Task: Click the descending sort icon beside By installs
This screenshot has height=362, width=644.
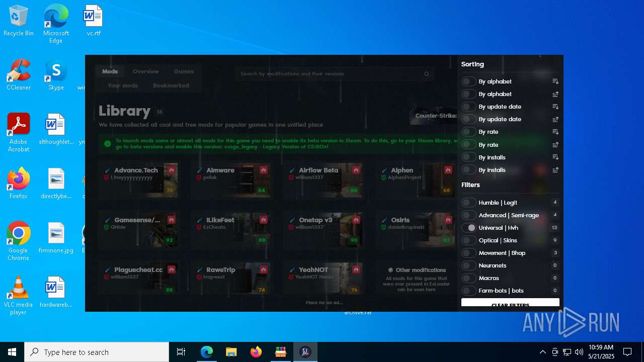Action: click(x=555, y=157)
